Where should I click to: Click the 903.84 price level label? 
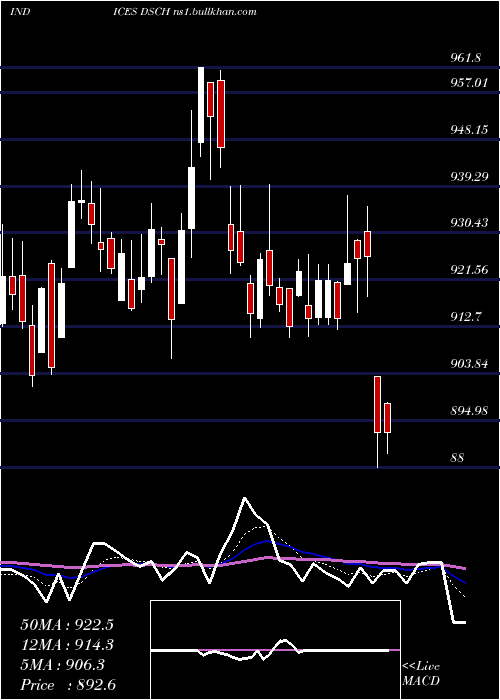(469, 363)
